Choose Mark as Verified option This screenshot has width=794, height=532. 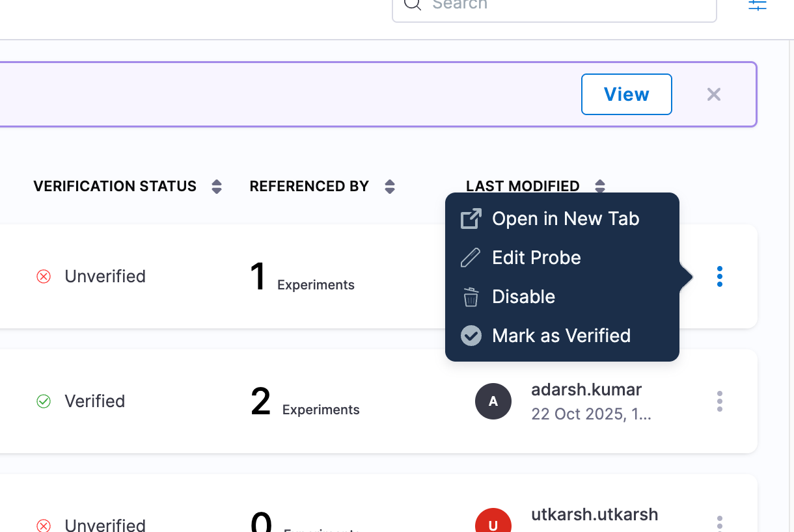(x=561, y=336)
